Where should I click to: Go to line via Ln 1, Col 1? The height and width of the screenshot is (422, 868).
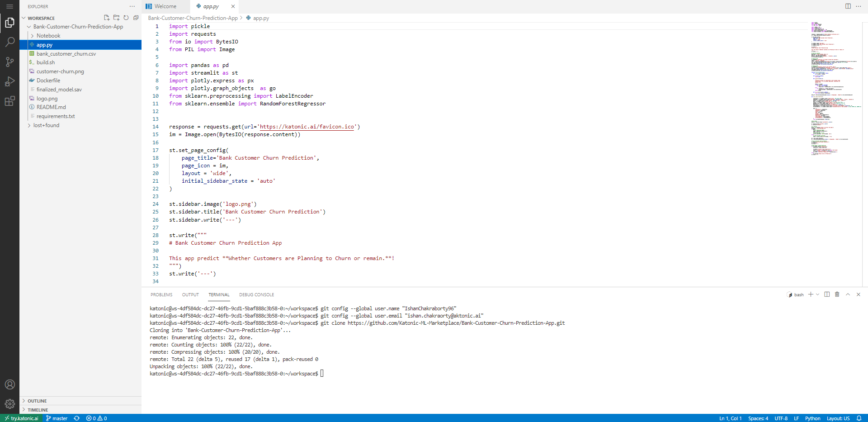(731, 418)
